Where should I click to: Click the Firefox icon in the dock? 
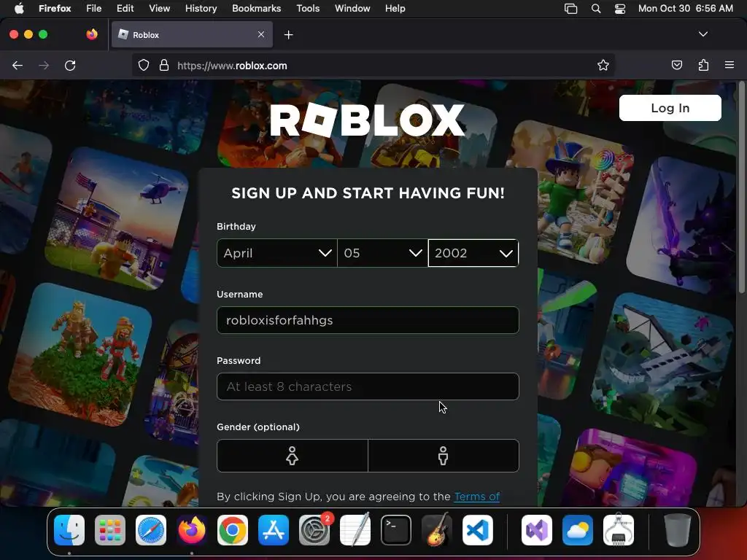click(x=192, y=530)
